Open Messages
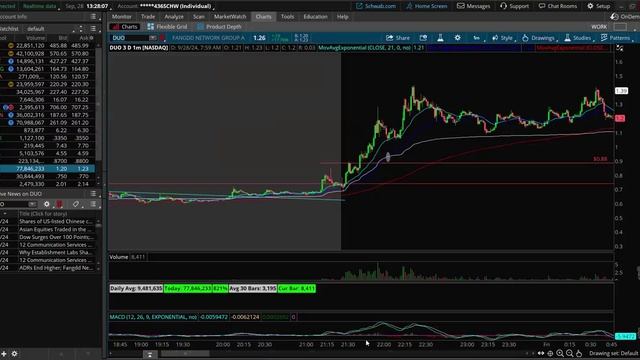Screen dimensions: 640x360 473,6
